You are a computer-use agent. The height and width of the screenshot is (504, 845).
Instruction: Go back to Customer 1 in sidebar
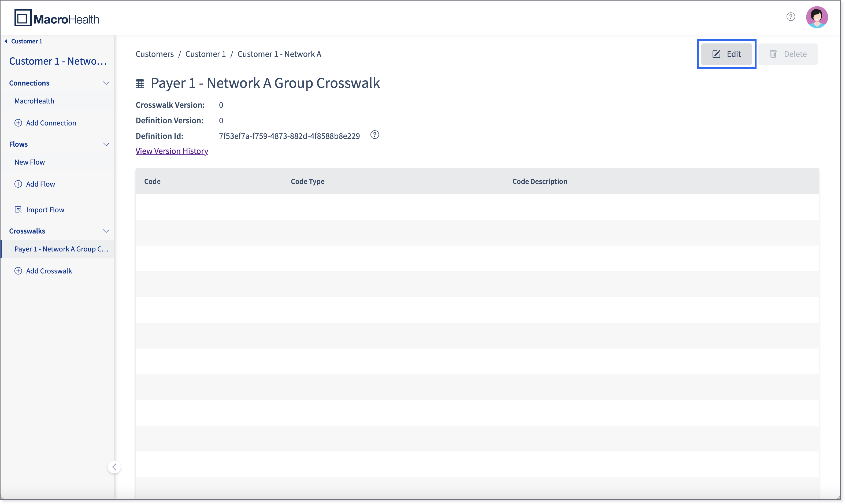27,41
